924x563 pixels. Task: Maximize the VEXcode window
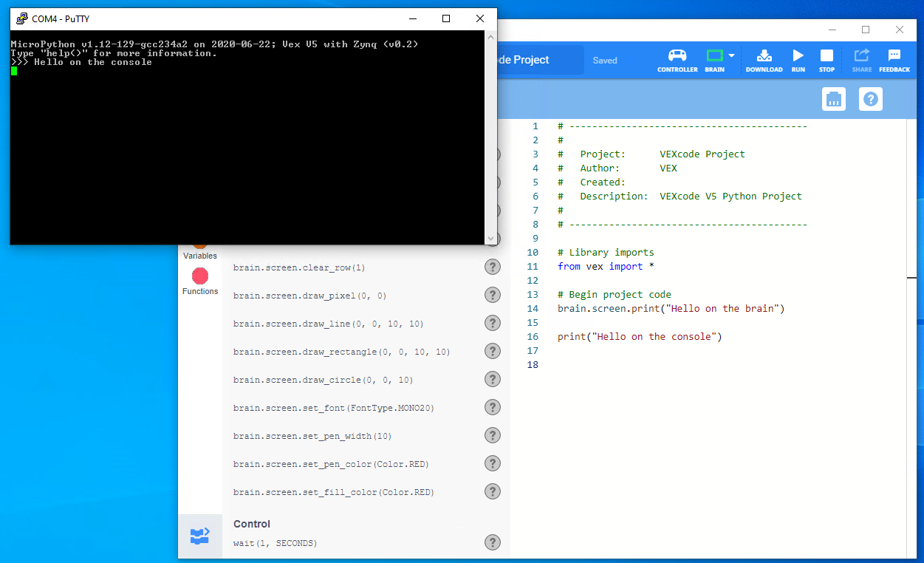click(866, 30)
